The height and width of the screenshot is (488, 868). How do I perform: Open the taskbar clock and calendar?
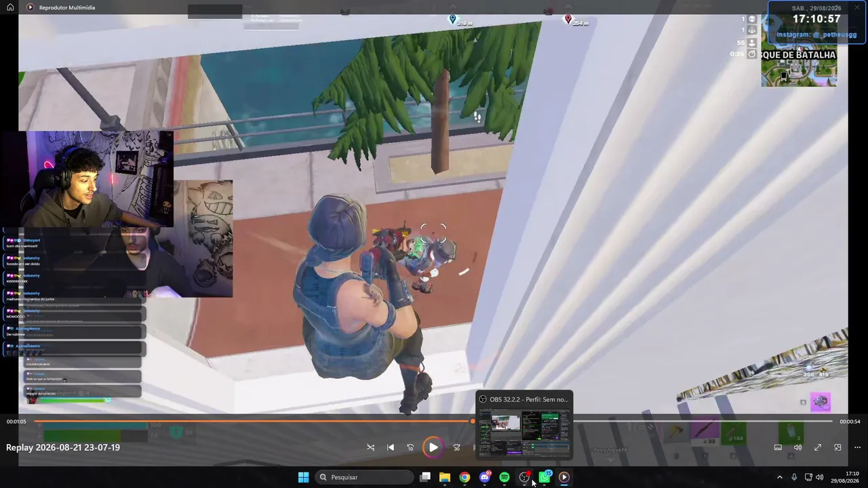pos(845,477)
